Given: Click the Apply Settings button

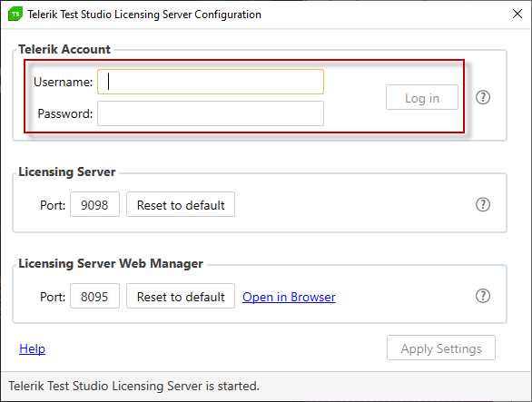Looking at the screenshot, I should point(440,348).
